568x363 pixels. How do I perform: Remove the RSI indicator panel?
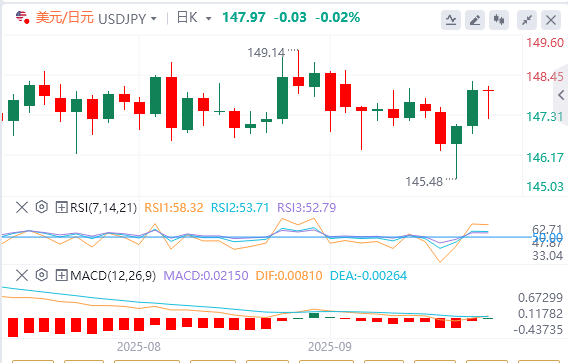click(x=22, y=208)
